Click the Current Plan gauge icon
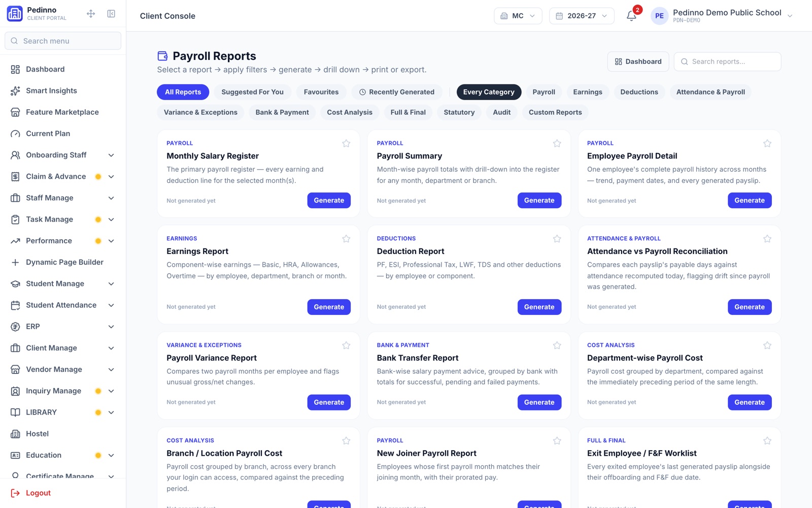The image size is (812, 508). (x=15, y=134)
